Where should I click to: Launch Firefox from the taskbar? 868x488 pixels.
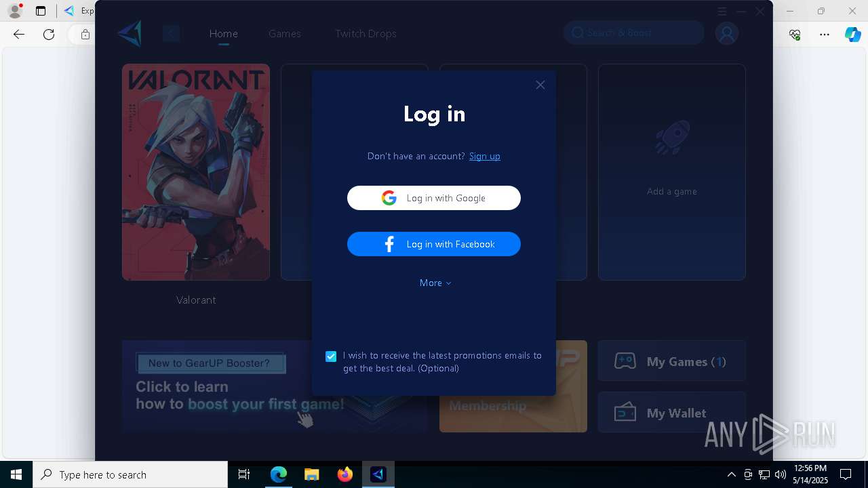pos(344,474)
